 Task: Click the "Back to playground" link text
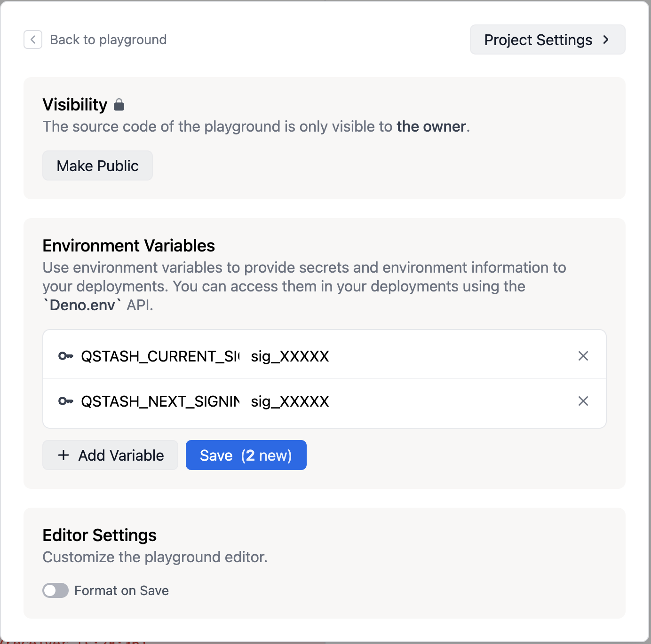pyautogui.click(x=108, y=40)
